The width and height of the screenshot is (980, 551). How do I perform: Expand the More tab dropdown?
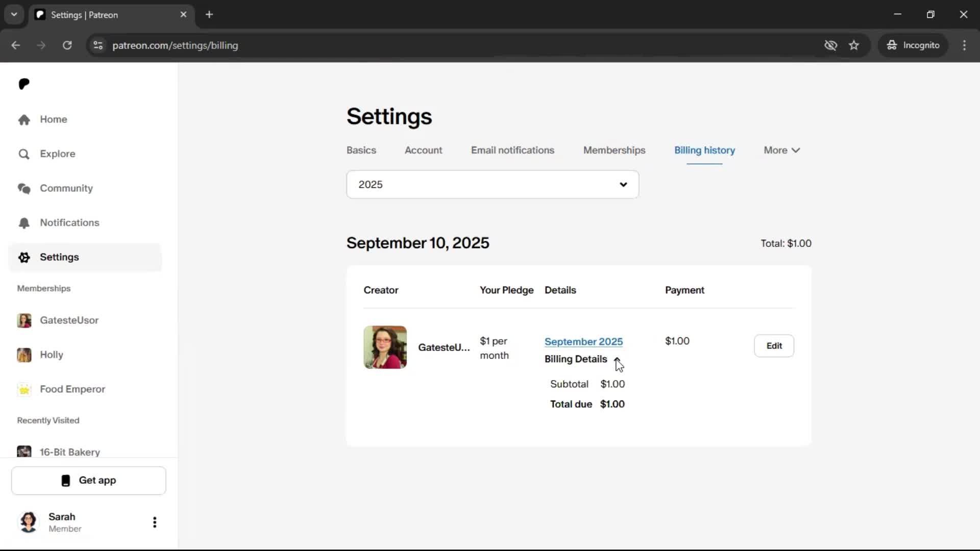point(781,151)
